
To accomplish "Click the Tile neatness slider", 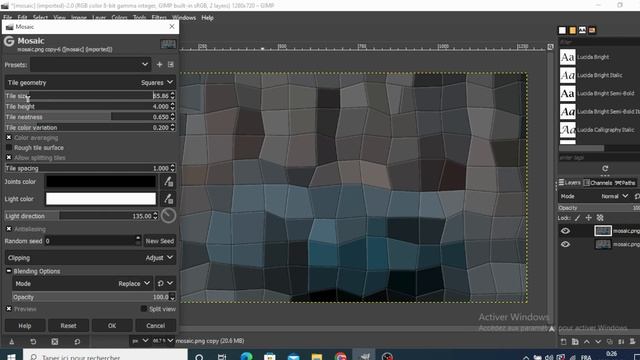I will (x=87, y=117).
